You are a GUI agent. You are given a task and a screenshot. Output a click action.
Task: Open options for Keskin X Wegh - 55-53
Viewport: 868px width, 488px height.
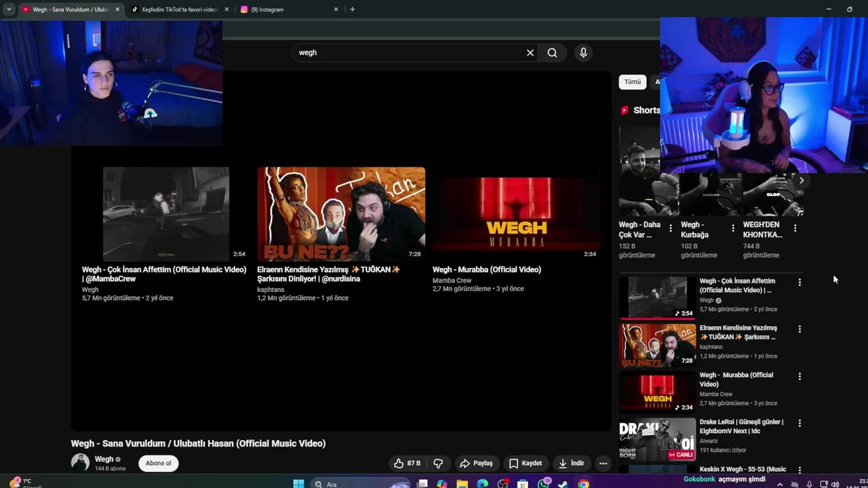tap(800, 470)
